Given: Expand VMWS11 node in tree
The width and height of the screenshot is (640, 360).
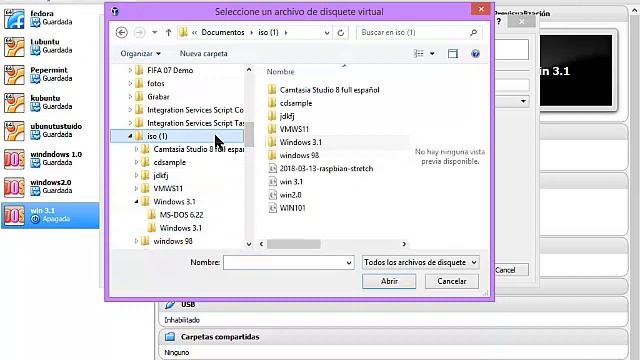Looking at the screenshot, I should (x=136, y=189).
